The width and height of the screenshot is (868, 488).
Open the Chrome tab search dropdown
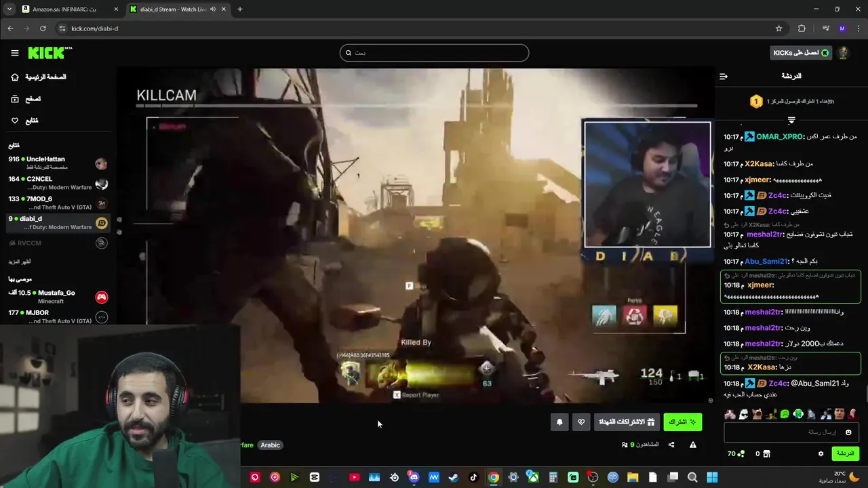(x=9, y=9)
